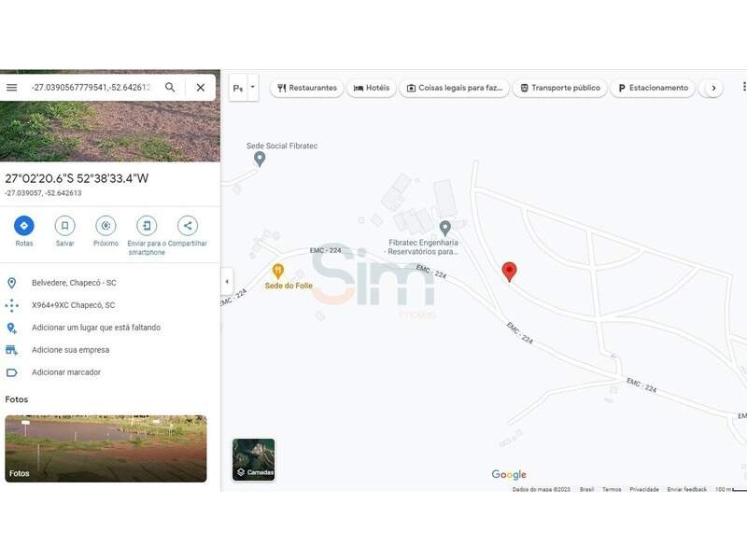
Task: Select the Transporte público chip
Action: tap(559, 88)
